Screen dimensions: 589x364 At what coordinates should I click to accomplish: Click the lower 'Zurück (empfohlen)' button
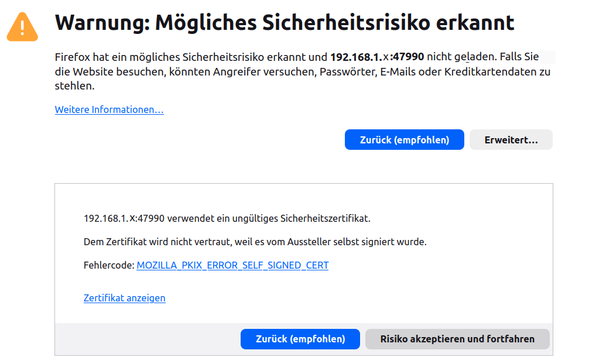[x=300, y=339]
